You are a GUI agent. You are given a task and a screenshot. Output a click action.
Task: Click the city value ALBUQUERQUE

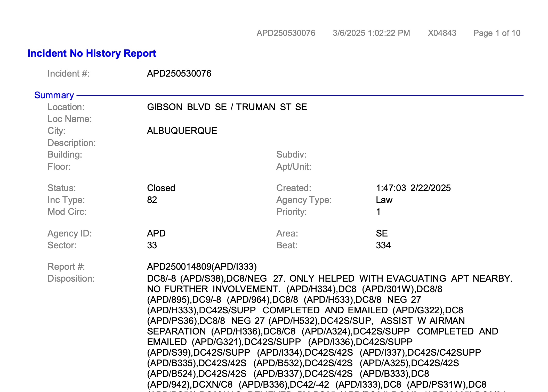click(182, 131)
